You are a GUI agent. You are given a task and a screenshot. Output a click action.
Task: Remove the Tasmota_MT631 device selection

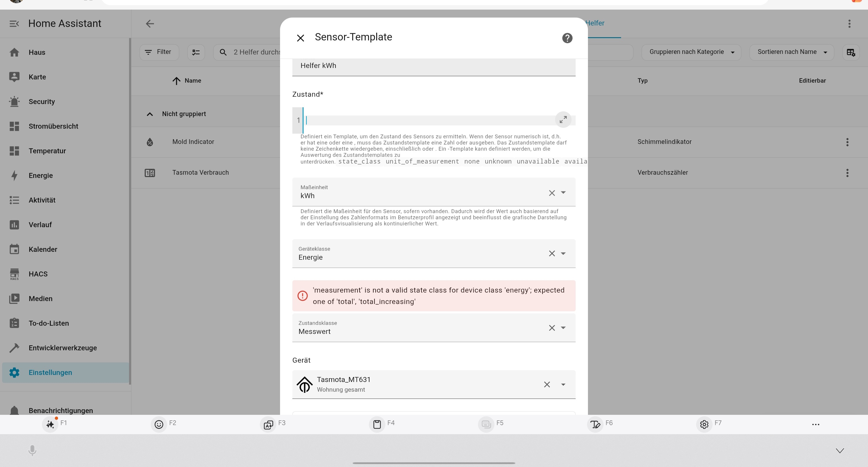tap(547, 384)
